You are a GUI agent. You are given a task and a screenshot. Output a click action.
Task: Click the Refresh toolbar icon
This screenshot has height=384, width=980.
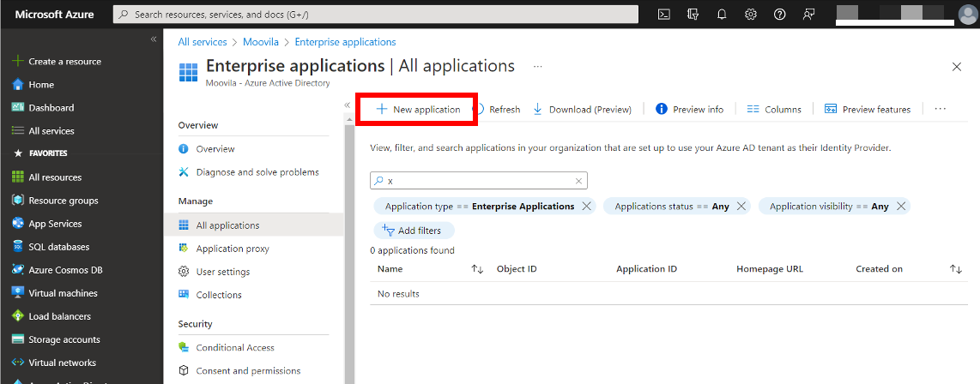pyautogui.click(x=498, y=110)
